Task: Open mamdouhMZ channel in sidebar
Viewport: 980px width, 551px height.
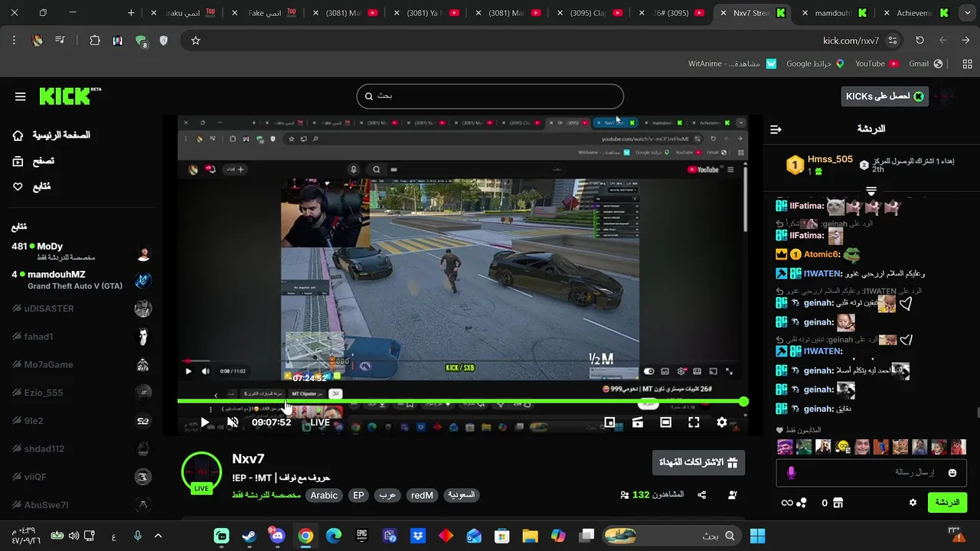Action: [81, 280]
